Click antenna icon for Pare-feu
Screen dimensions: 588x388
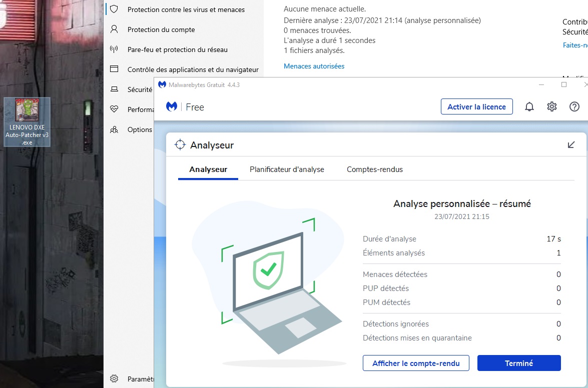coord(114,49)
